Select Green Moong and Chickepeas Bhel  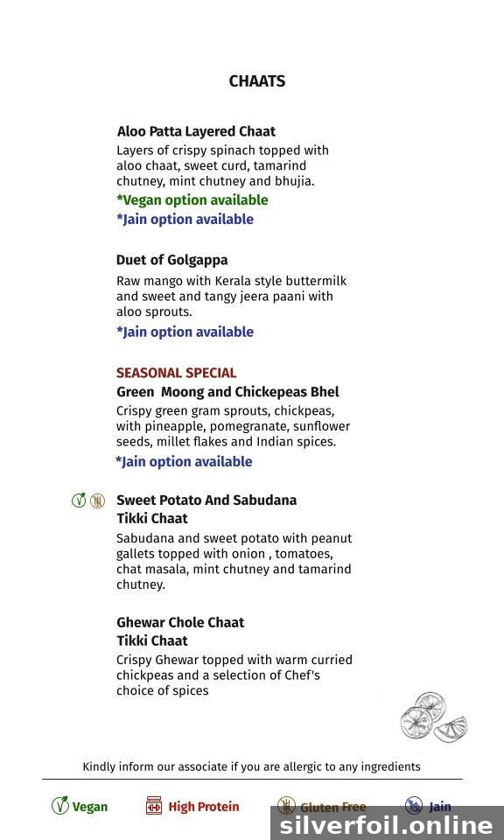[x=227, y=392]
